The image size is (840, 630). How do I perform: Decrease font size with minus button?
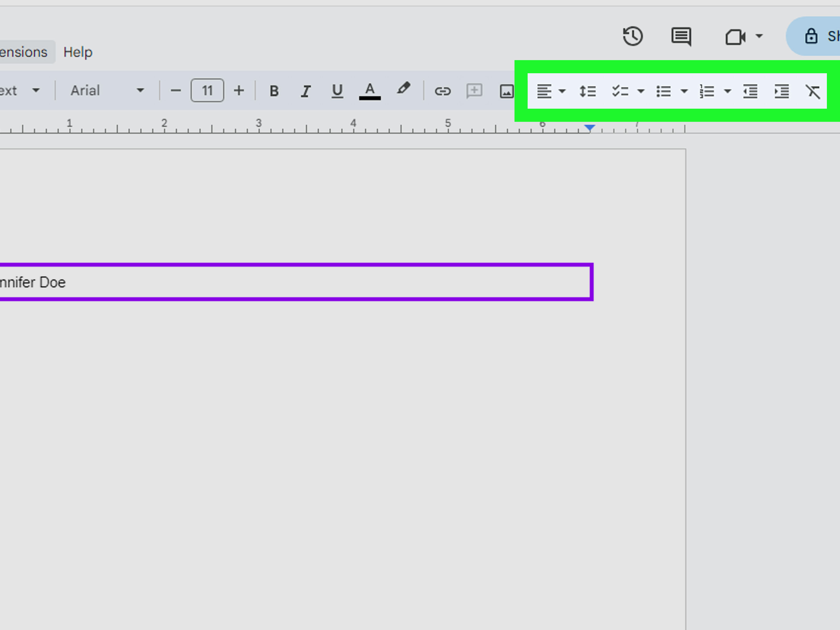[x=175, y=90]
